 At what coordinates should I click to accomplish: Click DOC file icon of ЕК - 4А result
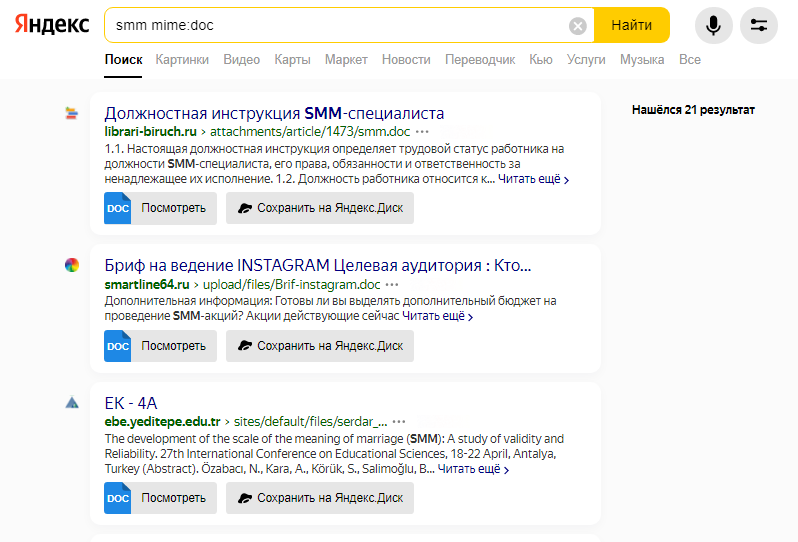(x=118, y=498)
